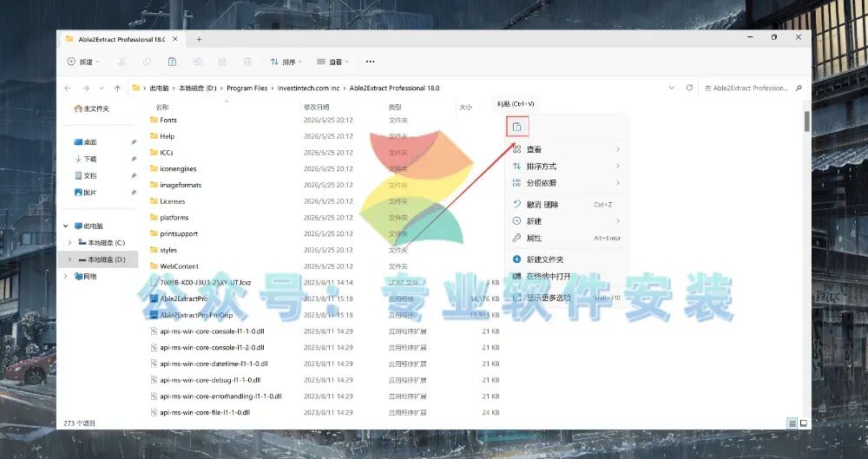868x459 pixels.
Task: Click the paste icon in context menu
Action: click(x=517, y=127)
